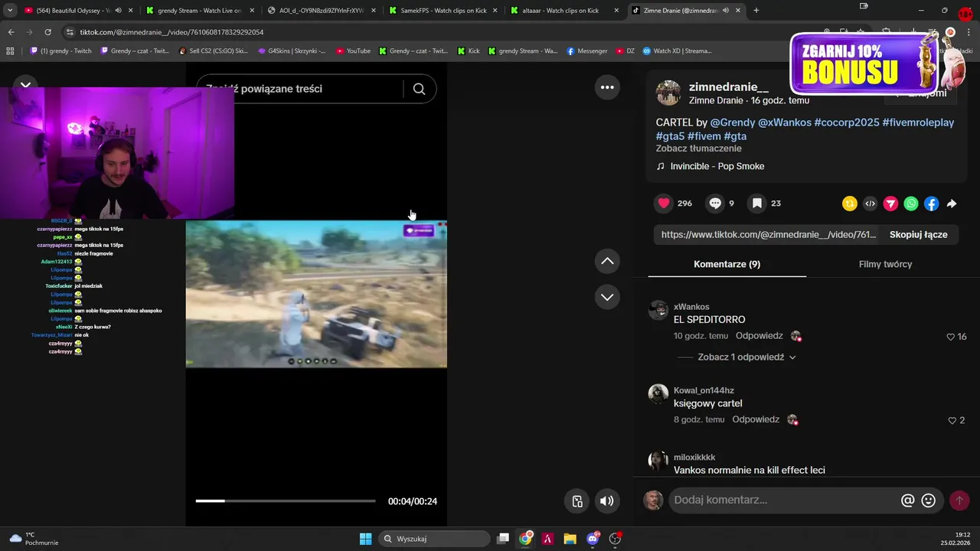
Task: Open miloxikkkk commenter profile avatar
Action: (658, 460)
